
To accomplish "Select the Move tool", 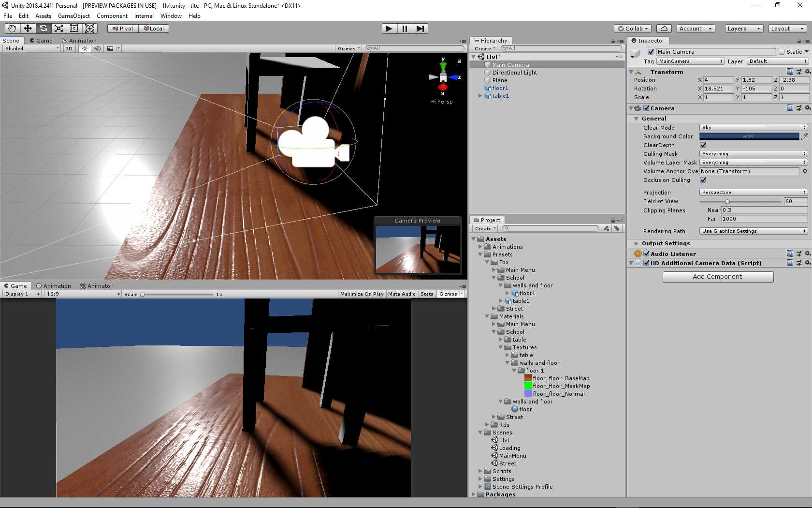I will click(28, 29).
